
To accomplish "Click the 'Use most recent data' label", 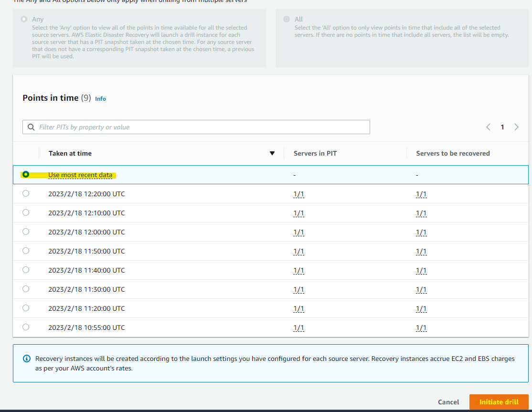I will click(80, 175).
